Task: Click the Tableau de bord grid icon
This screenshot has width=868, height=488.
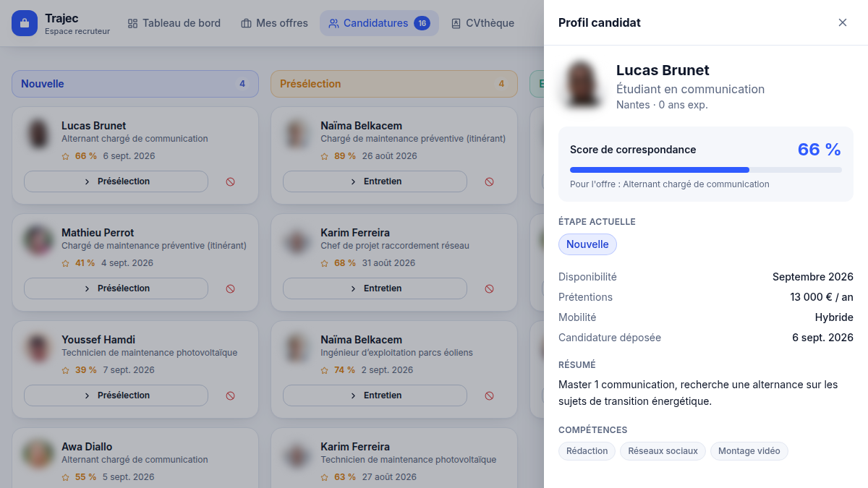Action: [132, 23]
